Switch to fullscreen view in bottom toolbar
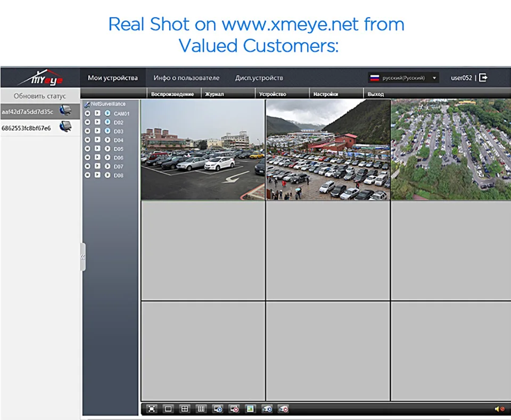Screen dimensions: 511x420 coord(152,409)
